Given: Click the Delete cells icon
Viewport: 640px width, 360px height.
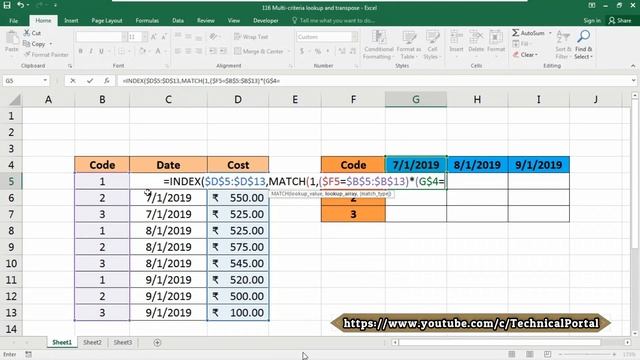Looking at the screenshot, I should click(476, 38).
